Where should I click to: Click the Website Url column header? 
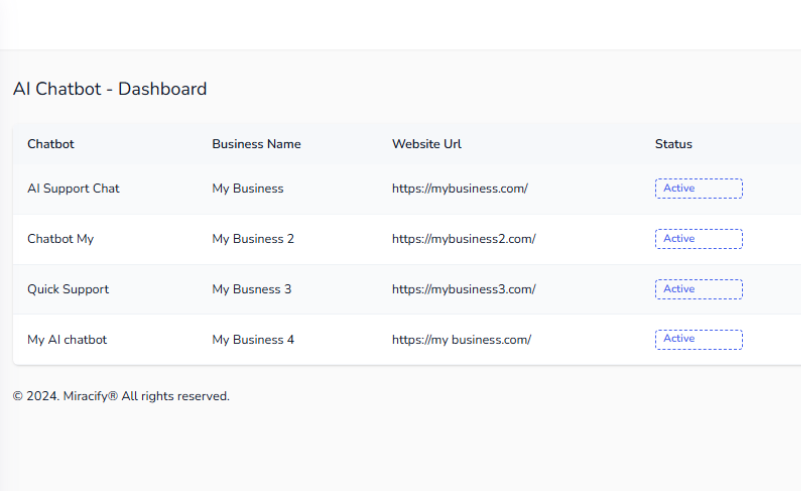(427, 144)
